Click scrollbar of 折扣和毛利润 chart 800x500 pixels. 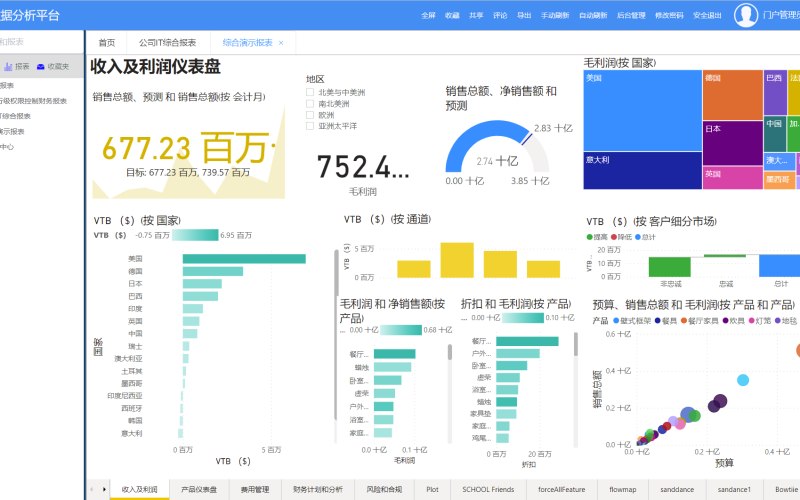576,344
